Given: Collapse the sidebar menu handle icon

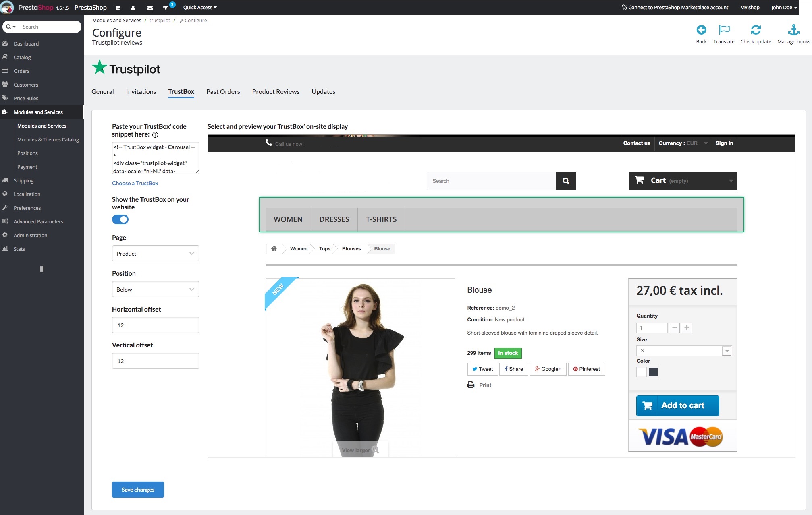Looking at the screenshot, I should coord(42,269).
